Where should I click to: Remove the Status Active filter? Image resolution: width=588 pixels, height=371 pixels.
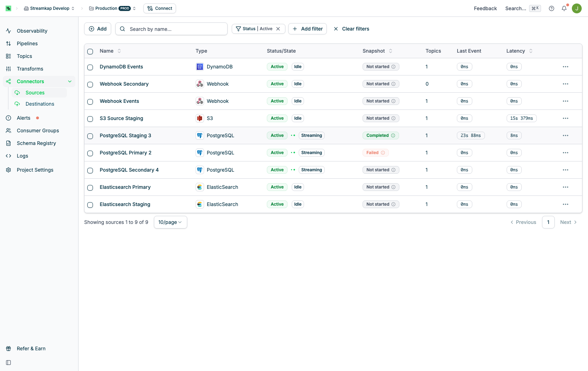tap(278, 29)
